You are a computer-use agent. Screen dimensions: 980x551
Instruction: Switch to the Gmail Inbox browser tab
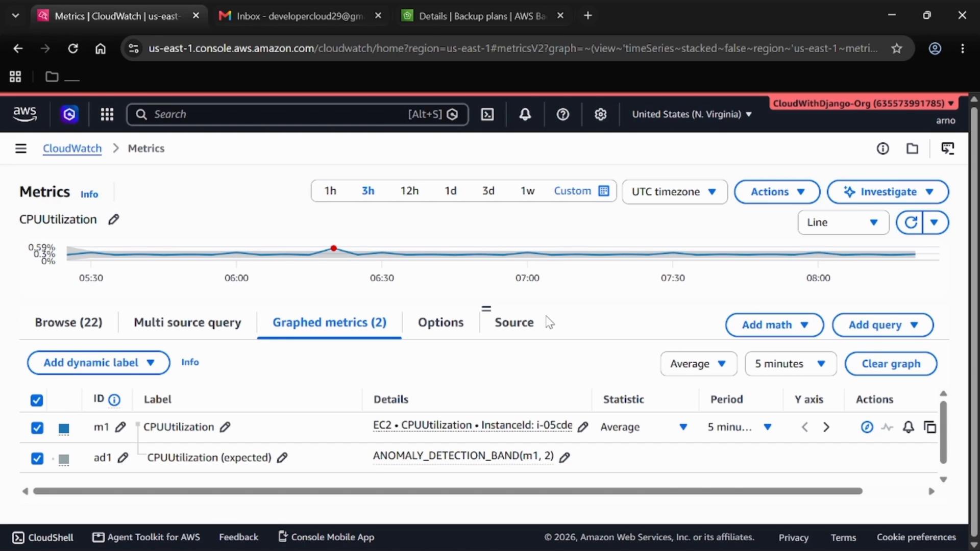[x=301, y=16]
